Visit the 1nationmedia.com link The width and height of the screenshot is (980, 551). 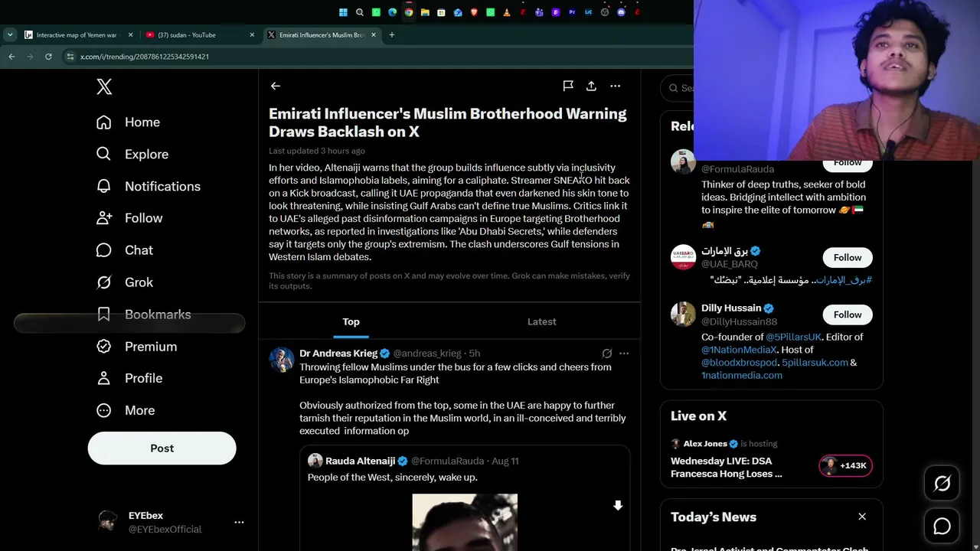coord(742,376)
